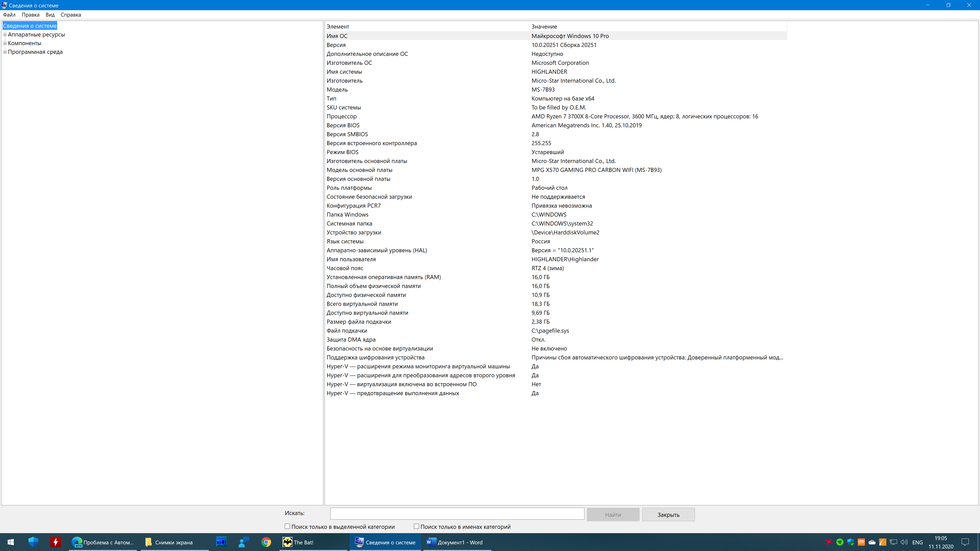Screen dimensions: 980x551
Task: Open the Вид menu
Action: point(50,15)
